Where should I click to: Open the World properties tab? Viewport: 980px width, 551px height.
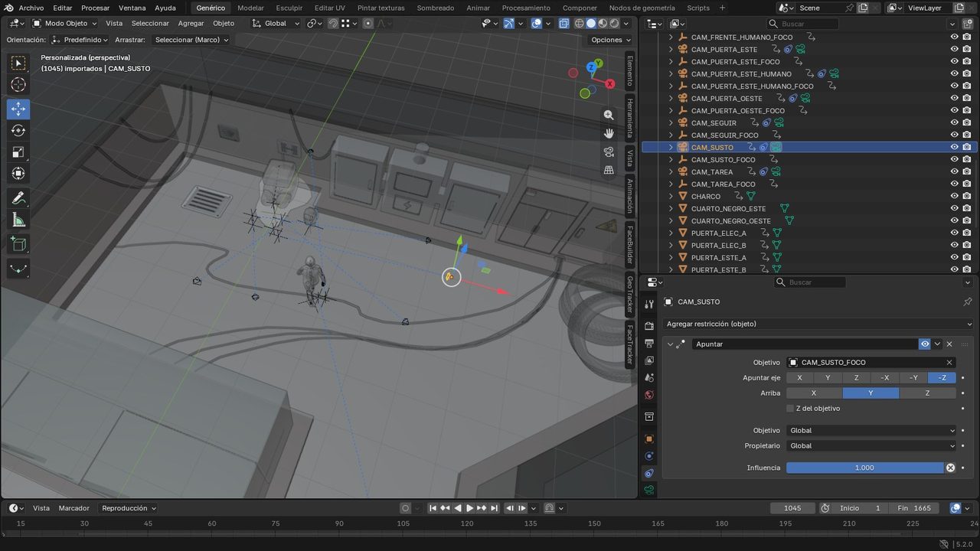(x=649, y=395)
